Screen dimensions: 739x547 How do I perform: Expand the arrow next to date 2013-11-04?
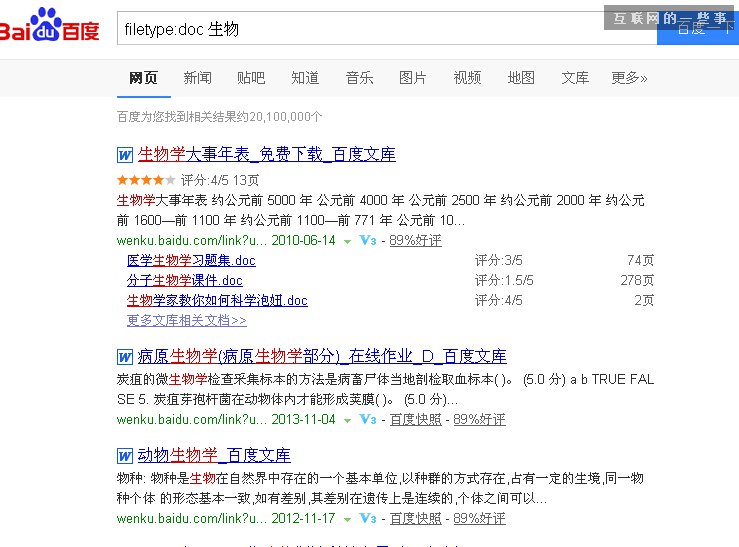(x=348, y=421)
